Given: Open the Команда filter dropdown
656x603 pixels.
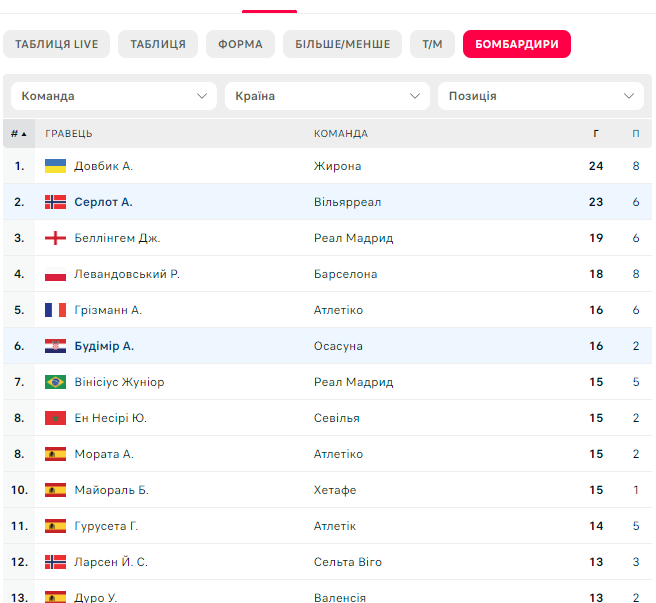Looking at the screenshot, I should coord(114,96).
